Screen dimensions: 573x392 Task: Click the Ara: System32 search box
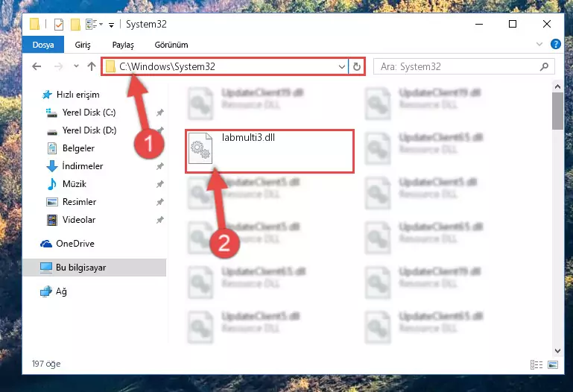point(463,66)
